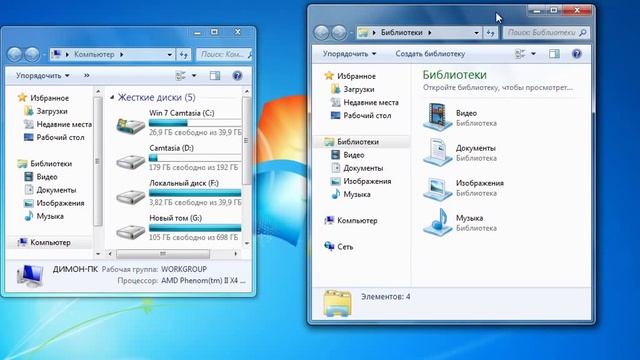Open Рабочий стол in Библиотеки window sidebar

click(x=361, y=116)
